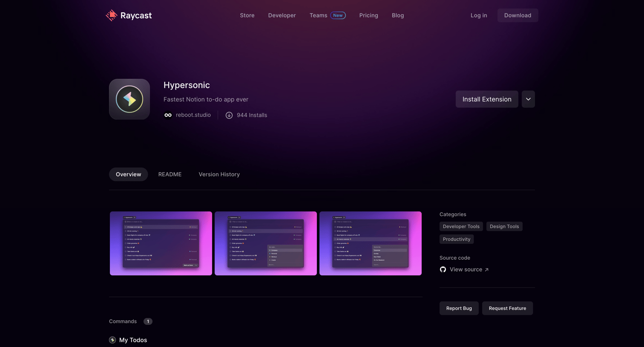Click Install Extension button
Image resolution: width=644 pixels, height=347 pixels.
487,99
